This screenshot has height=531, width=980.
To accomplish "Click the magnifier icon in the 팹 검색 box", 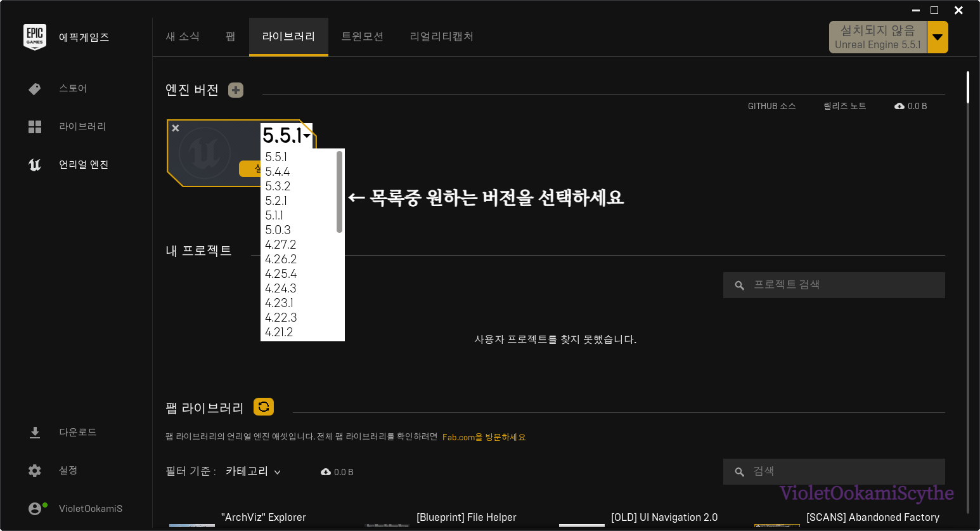I will (x=739, y=472).
